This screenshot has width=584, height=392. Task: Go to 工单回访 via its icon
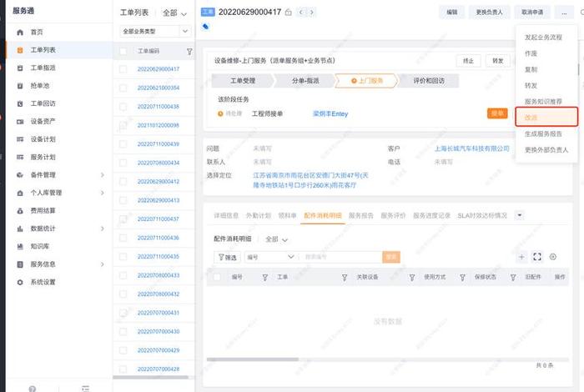(20, 104)
